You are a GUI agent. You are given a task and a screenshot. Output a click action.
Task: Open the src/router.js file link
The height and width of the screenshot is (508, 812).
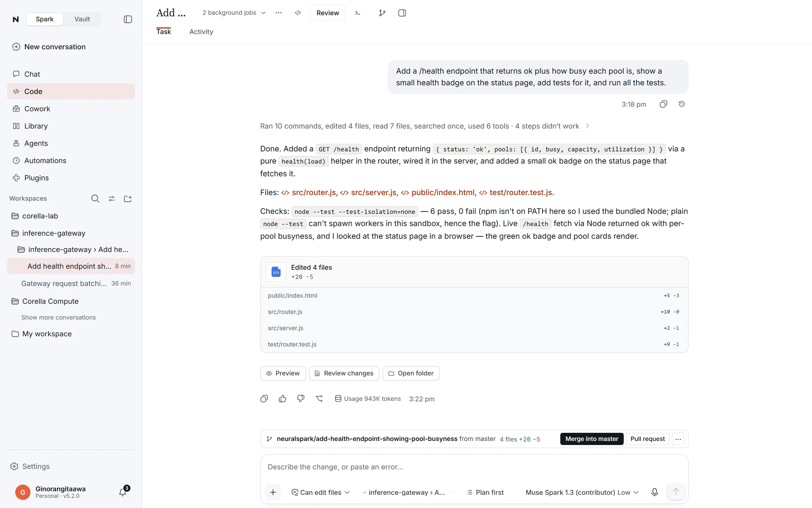(309, 192)
